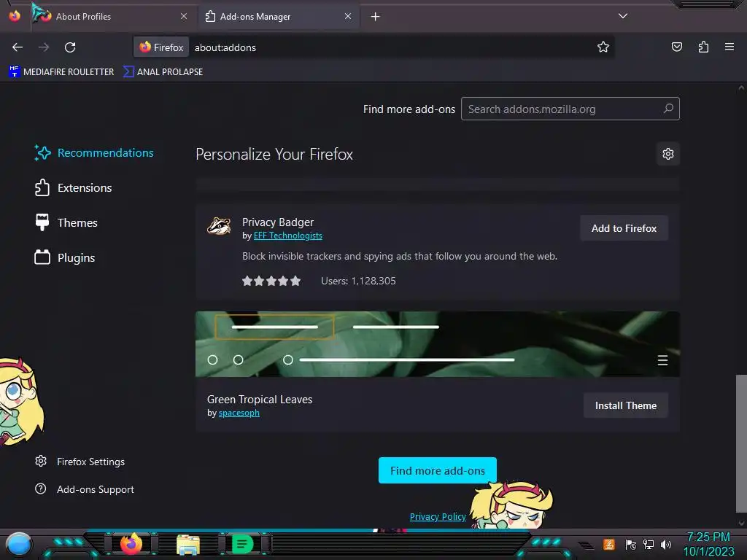Click the Users: 1,128,305 count

click(358, 281)
